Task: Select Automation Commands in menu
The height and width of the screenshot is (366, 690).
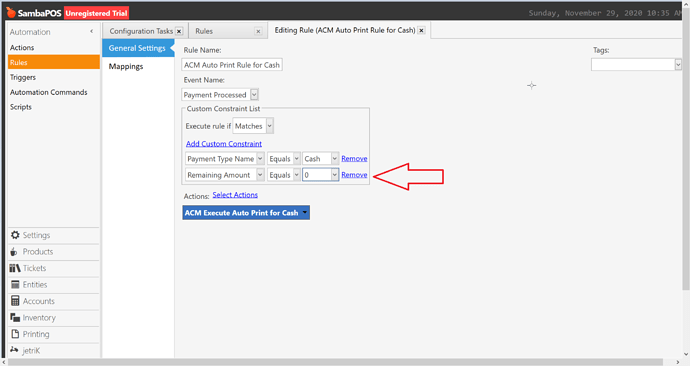Action: (48, 92)
